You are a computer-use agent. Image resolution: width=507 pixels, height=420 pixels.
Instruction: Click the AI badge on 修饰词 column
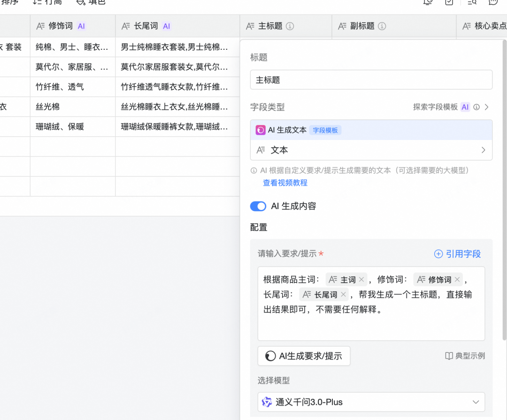click(81, 26)
